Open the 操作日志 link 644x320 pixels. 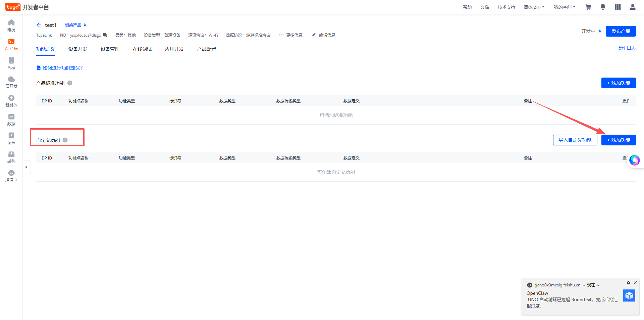pos(626,48)
